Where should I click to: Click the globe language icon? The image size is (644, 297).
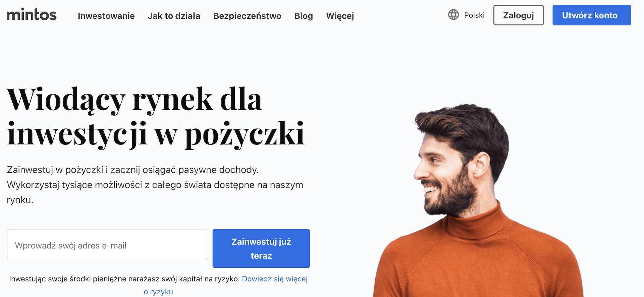pos(453,15)
